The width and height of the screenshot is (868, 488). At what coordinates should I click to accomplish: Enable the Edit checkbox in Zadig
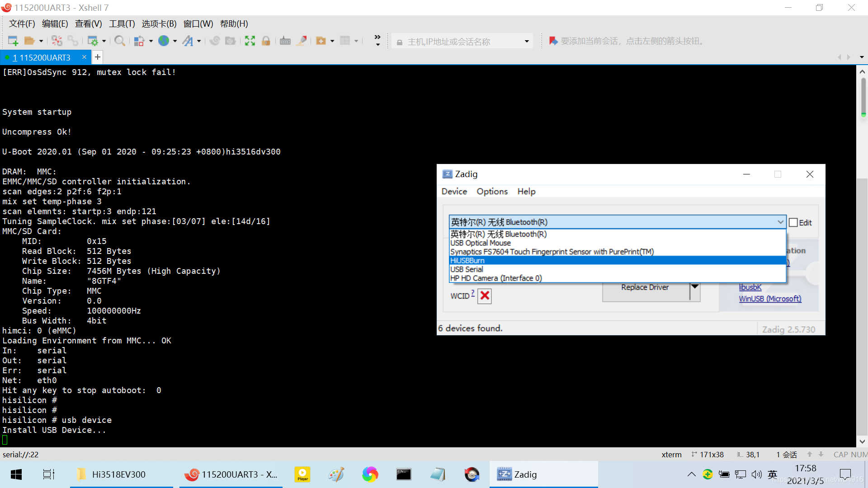tap(793, 222)
